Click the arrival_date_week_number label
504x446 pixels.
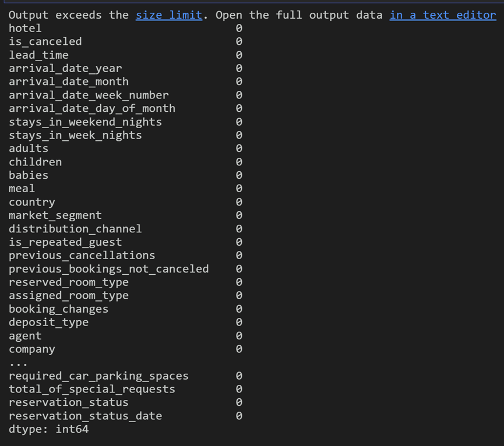click(x=89, y=95)
